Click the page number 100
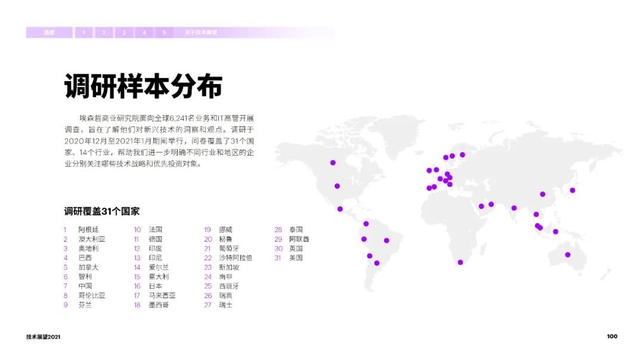Viewport: 644px width, 362px height. [612, 336]
